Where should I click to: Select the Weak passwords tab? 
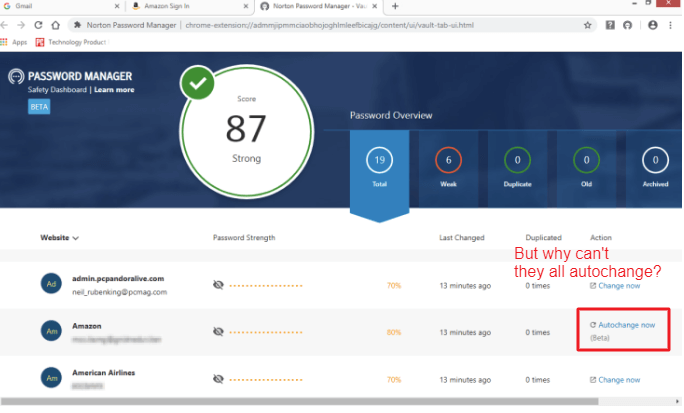pyautogui.click(x=448, y=170)
